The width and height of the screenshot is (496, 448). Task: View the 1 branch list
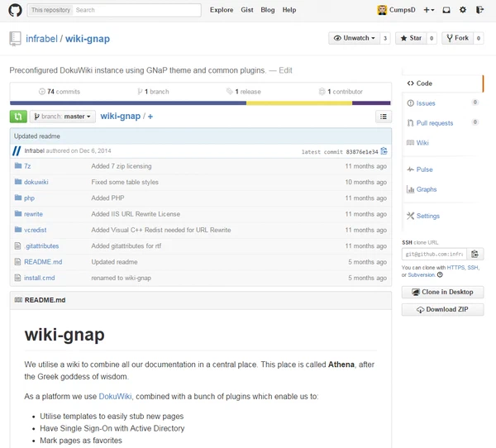pos(153,92)
